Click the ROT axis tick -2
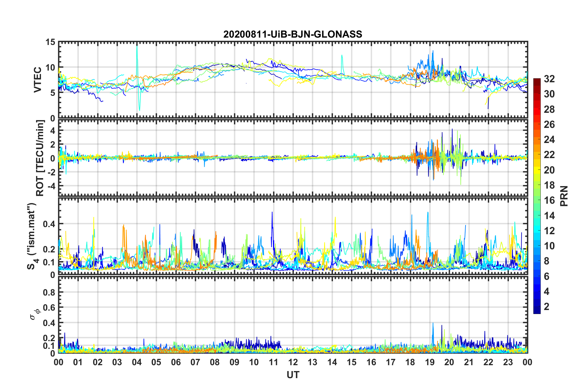Image resolution: width=586 pixels, height=392 pixels. pyautogui.click(x=51, y=172)
